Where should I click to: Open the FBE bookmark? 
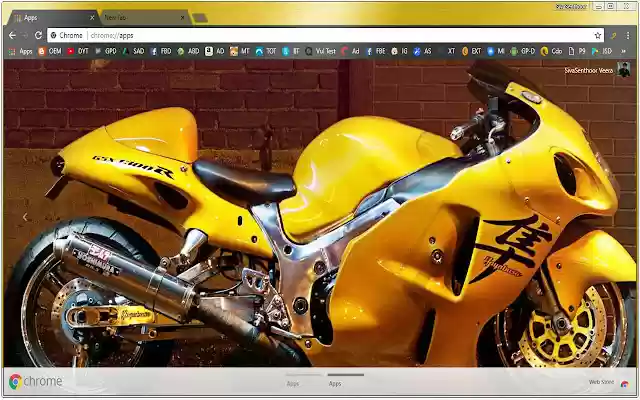coord(376,51)
